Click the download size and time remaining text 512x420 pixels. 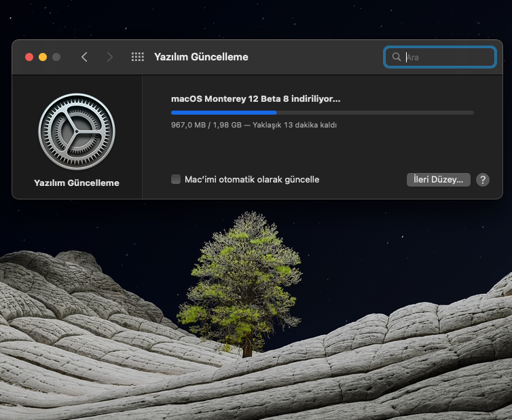point(253,125)
